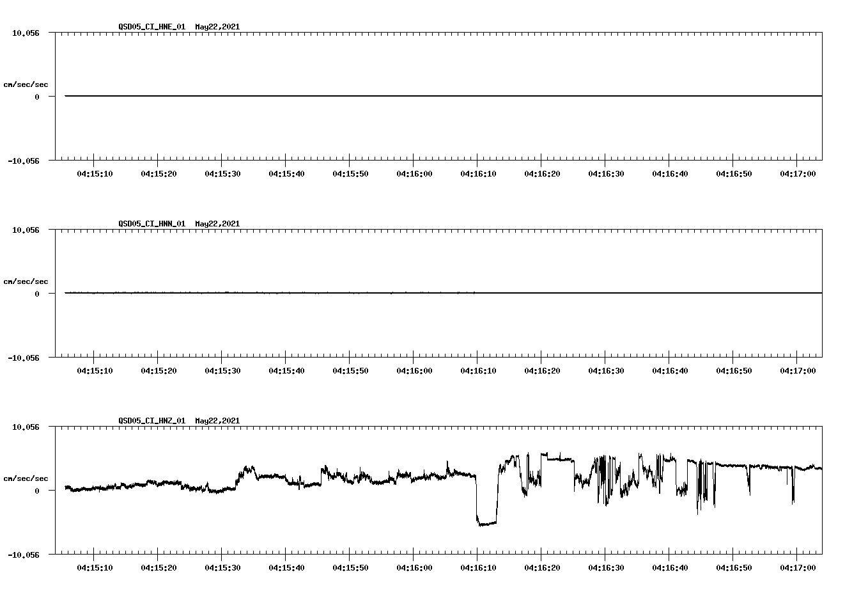Click the 04:17:00 label on middle plot axis

click(x=798, y=370)
